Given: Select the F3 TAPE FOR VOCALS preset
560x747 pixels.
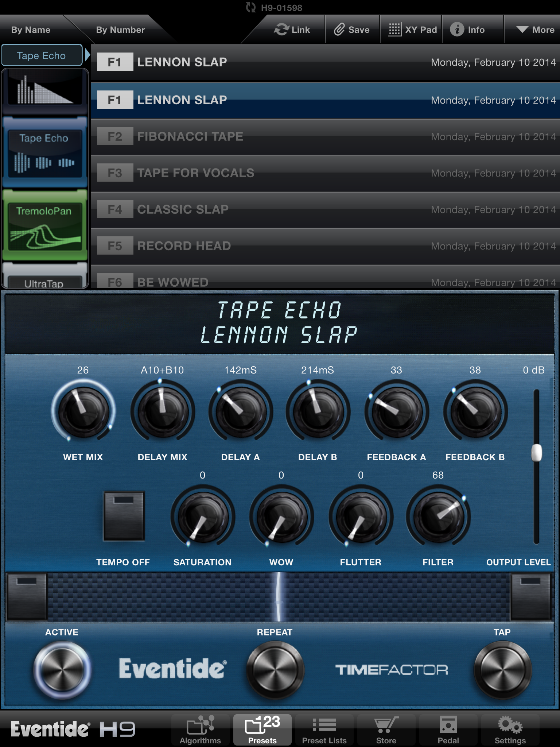Looking at the screenshot, I should point(325,173).
